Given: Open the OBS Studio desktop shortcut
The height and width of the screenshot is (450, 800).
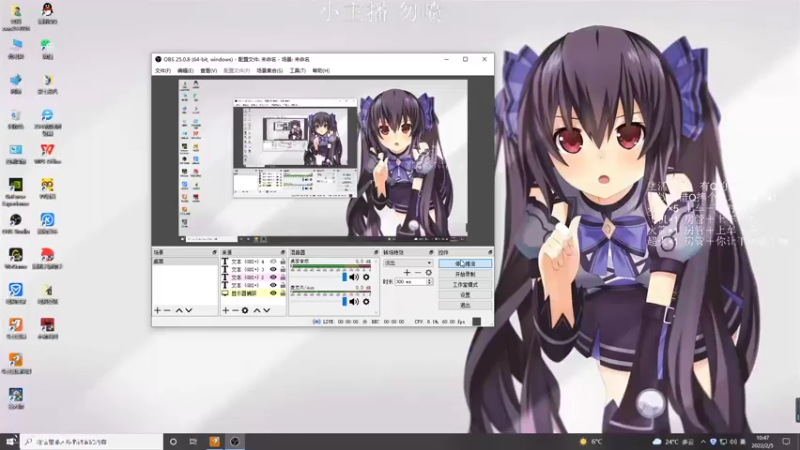Looking at the screenshot, I should pos(16,222).
